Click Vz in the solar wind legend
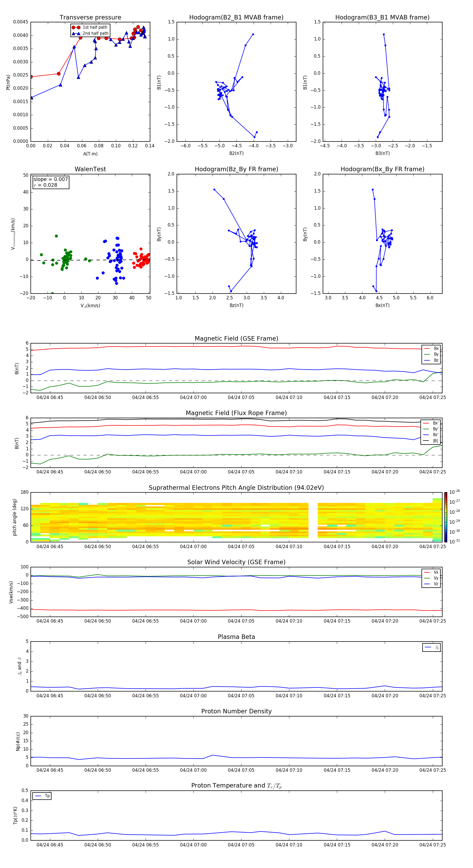This screenshot has width=473, height=868. [431, 584]
